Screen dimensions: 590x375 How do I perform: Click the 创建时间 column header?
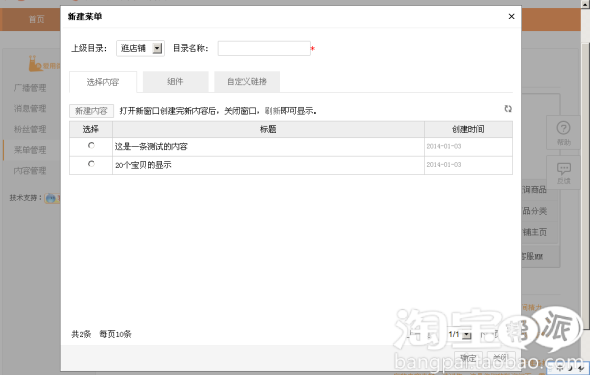pos(468,129)
